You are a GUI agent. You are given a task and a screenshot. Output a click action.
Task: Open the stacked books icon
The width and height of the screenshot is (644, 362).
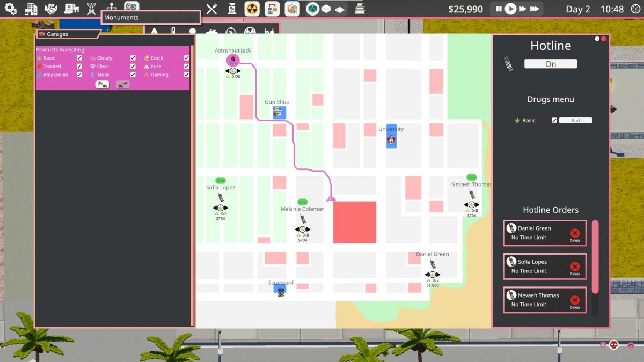click(x=360, y=9)
